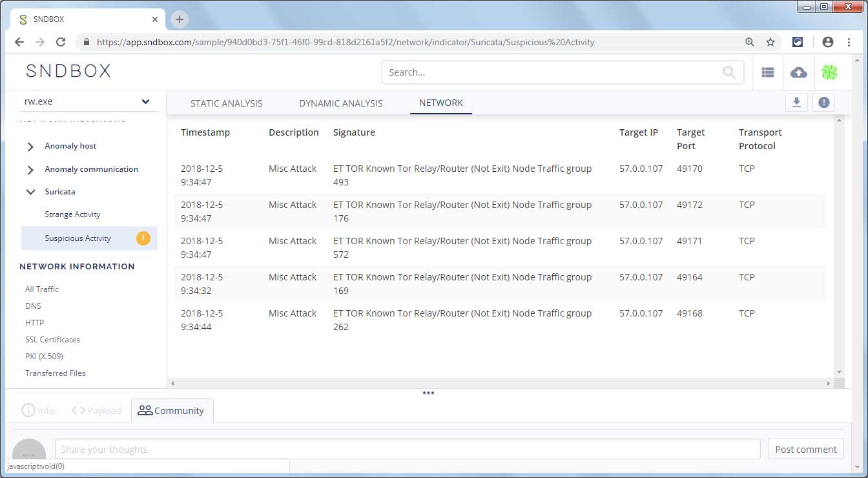
Task: Click the Target IP column header
Action: (639, 132)
